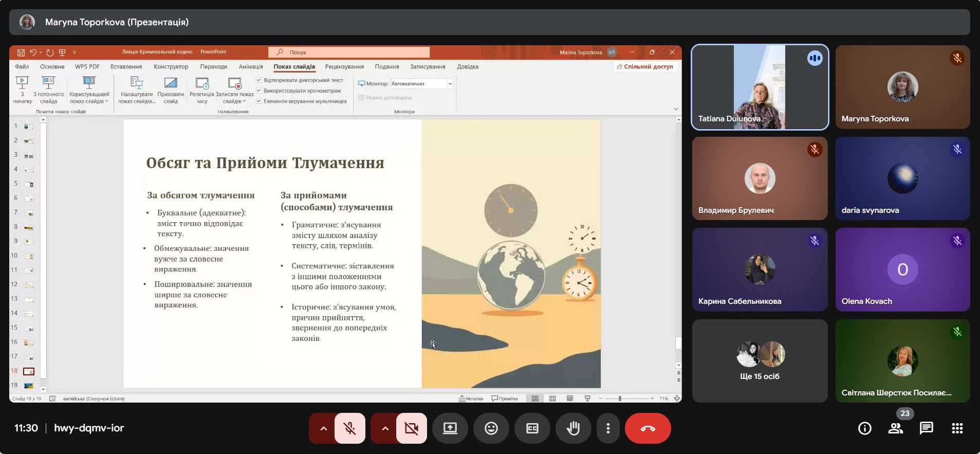Click the 'Ще 15 осіб' participants tile
Viewport: 980px width, 454px height.
(x=760, y=361)
